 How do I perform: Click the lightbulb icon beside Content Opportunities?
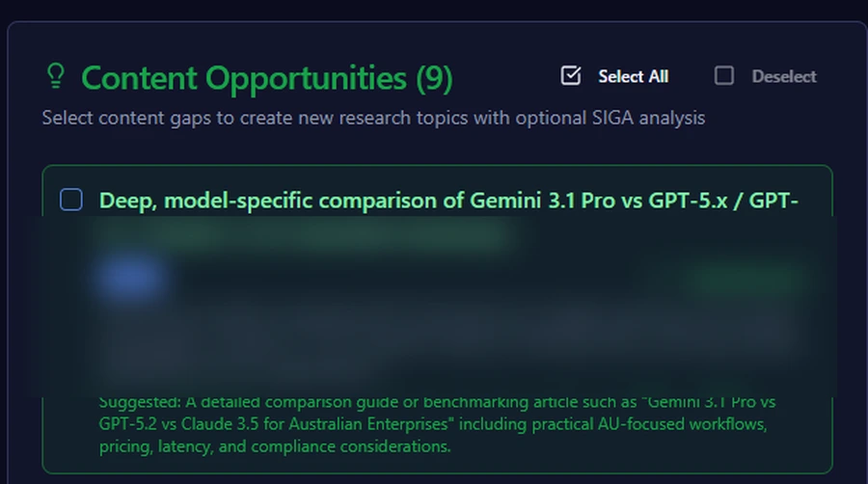(x=56, y=76)
